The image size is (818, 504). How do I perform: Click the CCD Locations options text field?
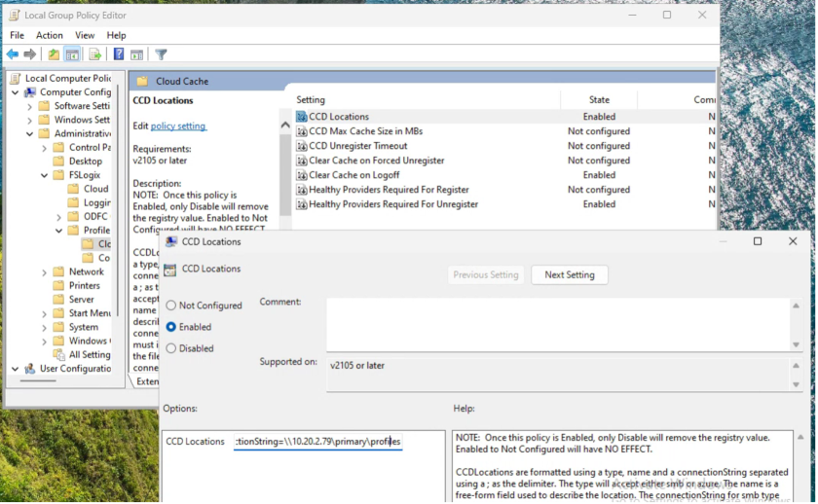pyautogui.click(x=317, y=442)
